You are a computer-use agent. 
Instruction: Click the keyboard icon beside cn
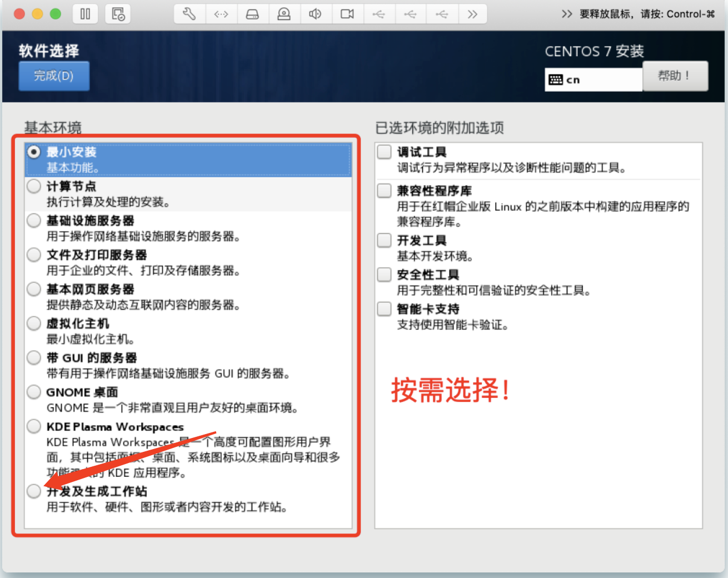coord(556,79)
